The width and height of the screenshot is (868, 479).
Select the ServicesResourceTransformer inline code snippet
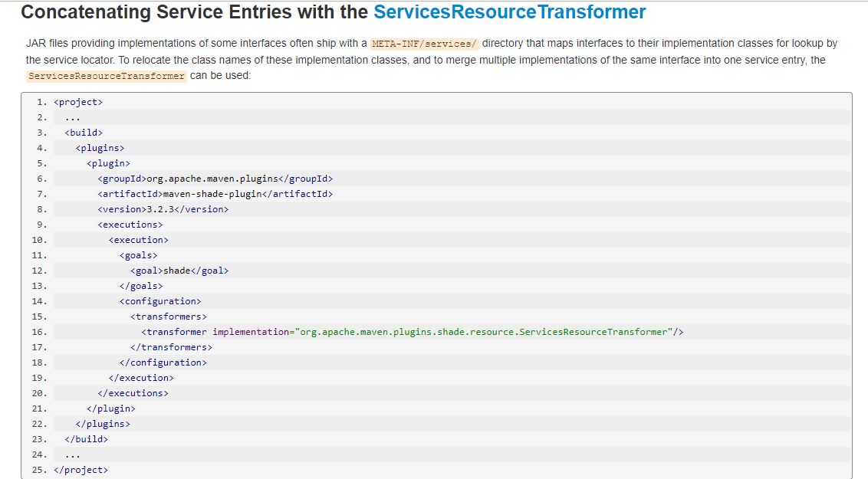[x=107, y=76]
